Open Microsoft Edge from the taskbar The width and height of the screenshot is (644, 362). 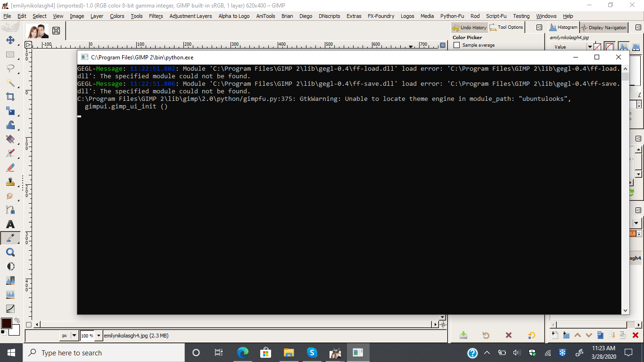[242, 353]
